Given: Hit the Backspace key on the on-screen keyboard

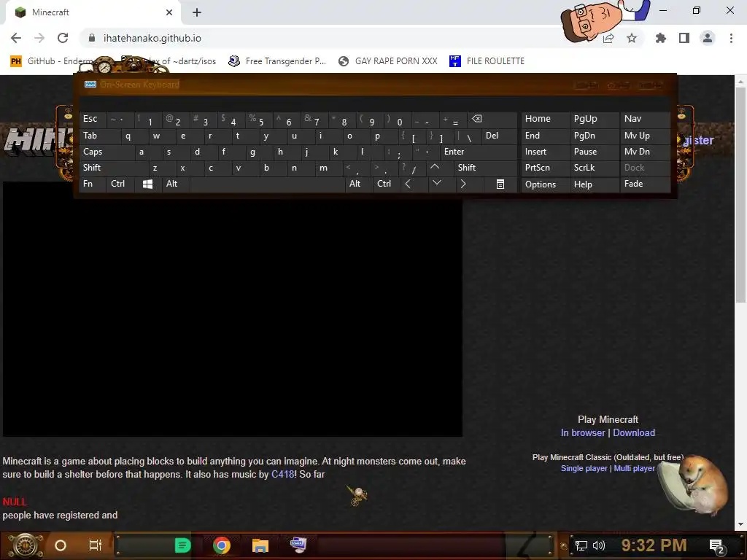Looking at the screenshot, I should (x=492, y=120).
